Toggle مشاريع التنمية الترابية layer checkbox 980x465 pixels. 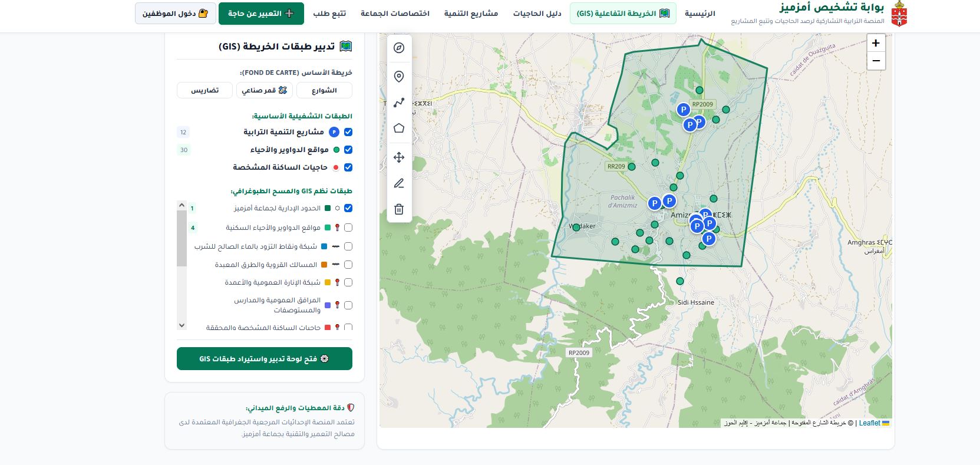[348, 132]
